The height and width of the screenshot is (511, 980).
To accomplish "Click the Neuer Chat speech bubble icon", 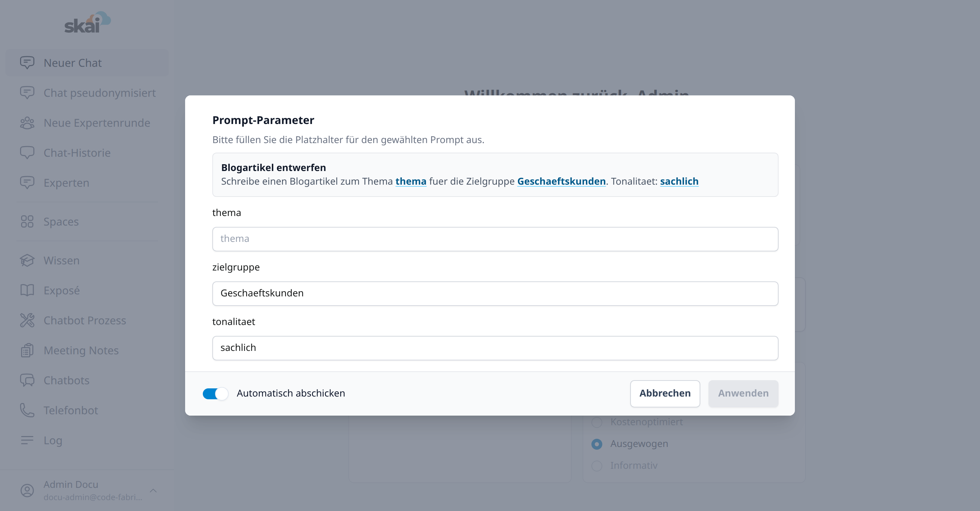I will 27,63.
